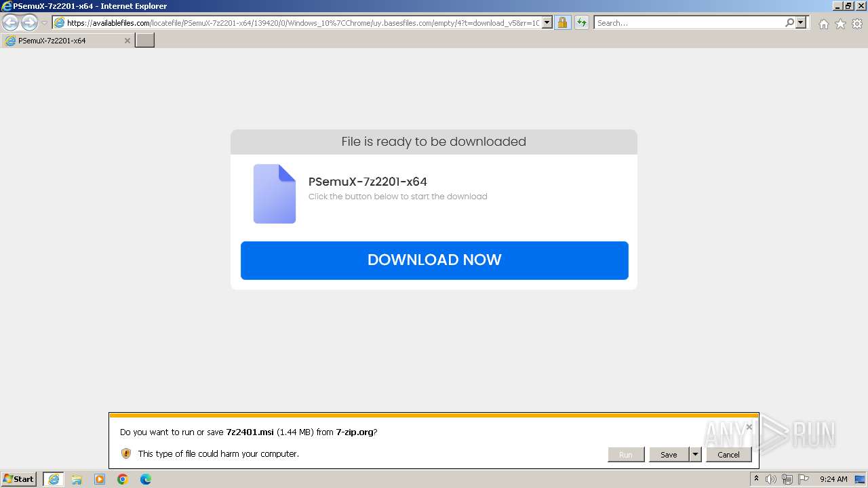The width and height of the screenshot is (868, 488).
Task: Click the Refresh page icon
Action: pyautogui.click(x=582, y=22)
